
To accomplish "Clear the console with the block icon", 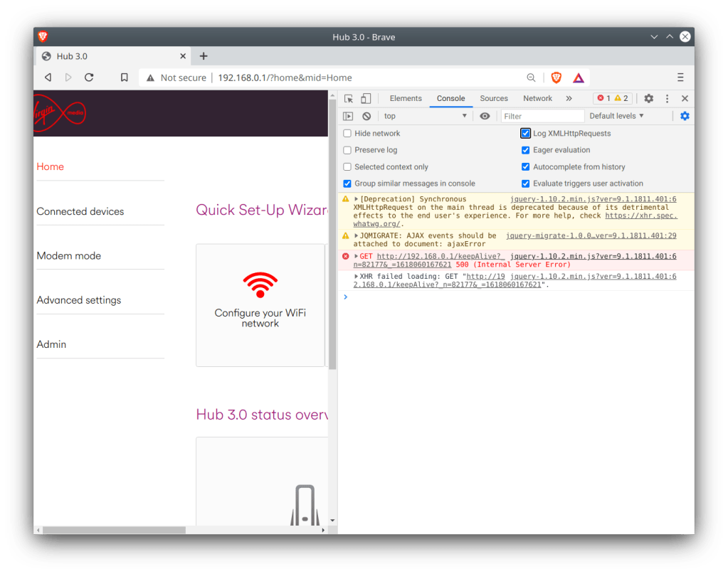I will point(366,116).
